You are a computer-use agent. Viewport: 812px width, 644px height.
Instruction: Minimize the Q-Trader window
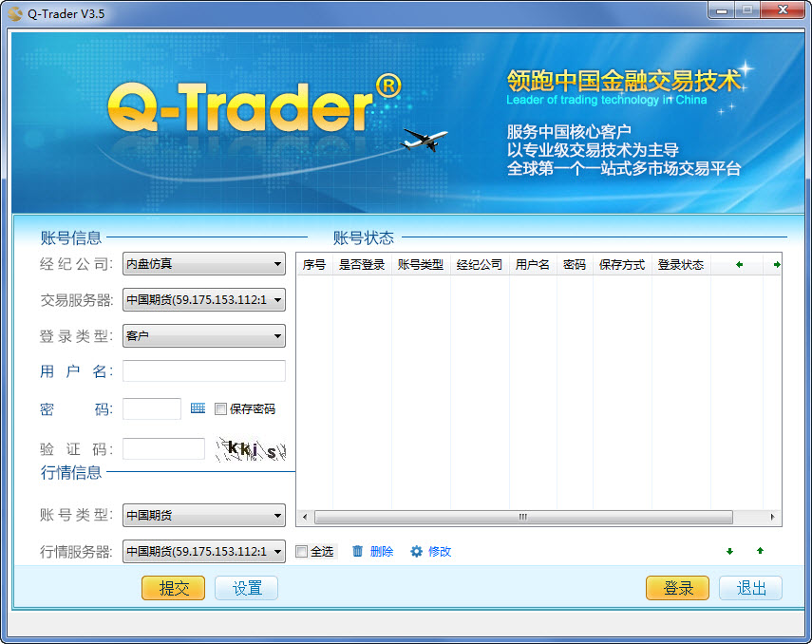tap(722, 10)
